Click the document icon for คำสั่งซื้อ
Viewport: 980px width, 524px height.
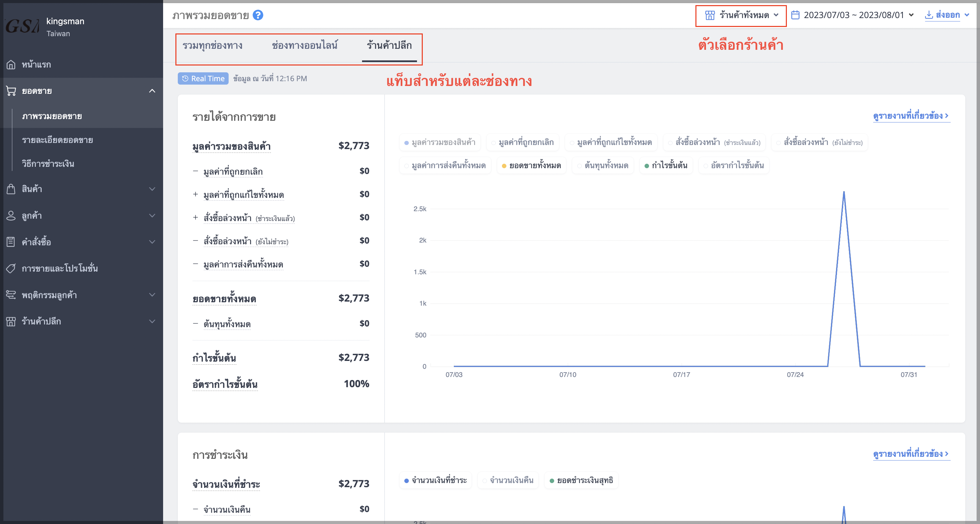[x=11, y=242]
